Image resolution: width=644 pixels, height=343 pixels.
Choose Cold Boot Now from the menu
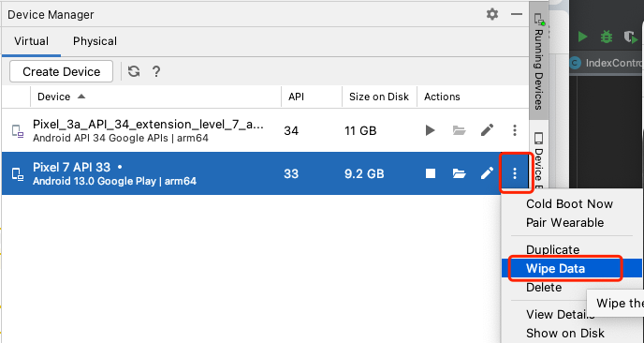coord(569,204)
